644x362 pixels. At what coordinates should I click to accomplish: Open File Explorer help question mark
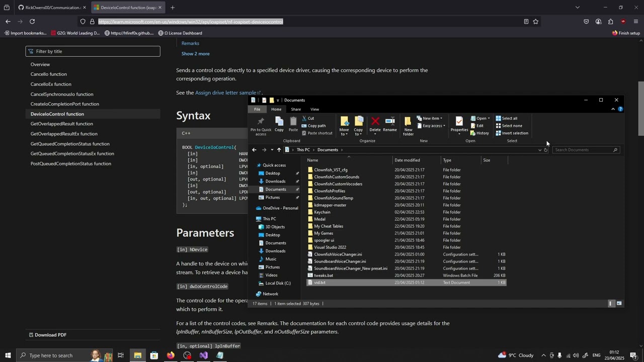pyautogui.click(x=620, y=109)
